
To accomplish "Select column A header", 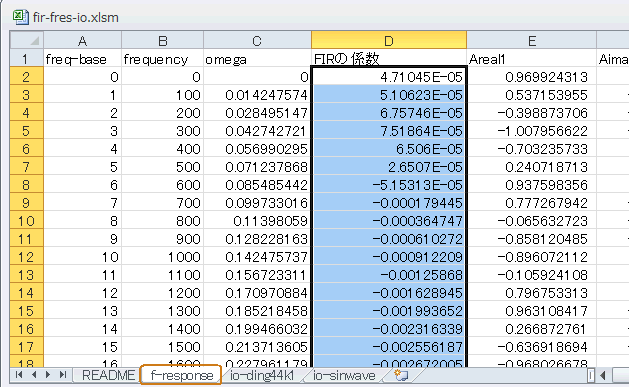I will click(83, 41).
